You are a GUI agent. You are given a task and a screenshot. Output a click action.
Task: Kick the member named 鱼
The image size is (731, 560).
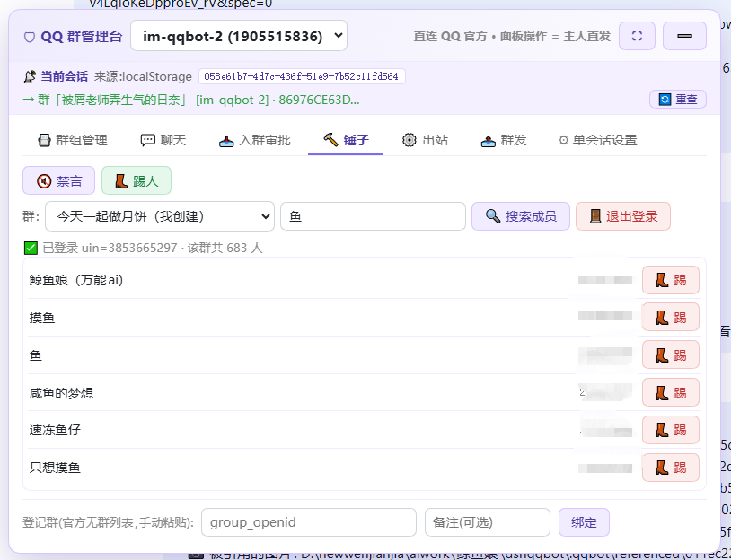[x=671, y=355]
